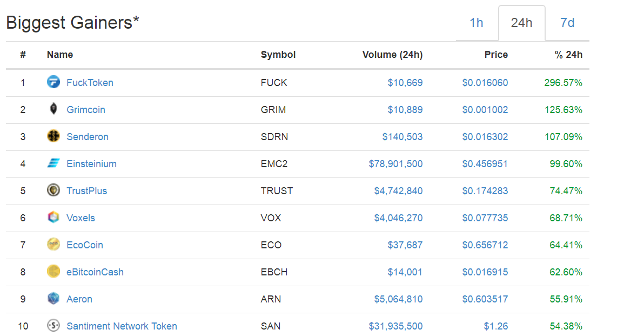
Task: Open the Aeron name link
Action: 79,299
